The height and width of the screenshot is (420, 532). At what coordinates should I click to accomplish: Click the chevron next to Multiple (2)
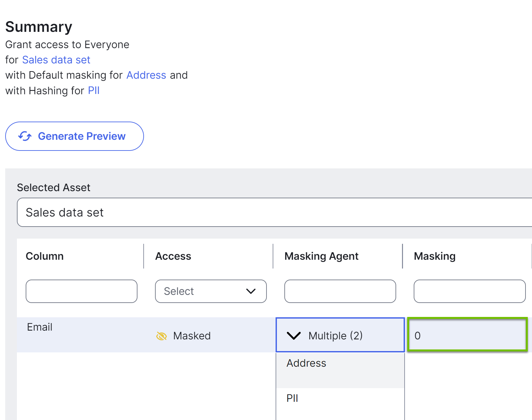[x=293, y=335]
